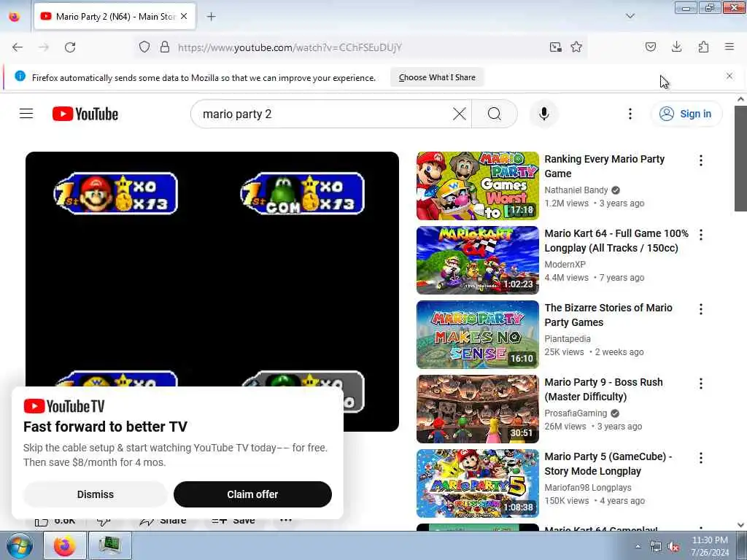Go to YouTube home via logo

coord(85,114)
